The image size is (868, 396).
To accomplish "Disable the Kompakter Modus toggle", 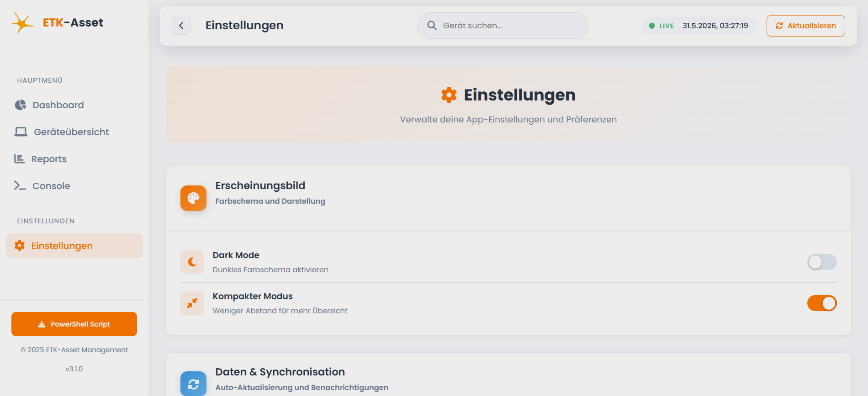I will [822, 303].
